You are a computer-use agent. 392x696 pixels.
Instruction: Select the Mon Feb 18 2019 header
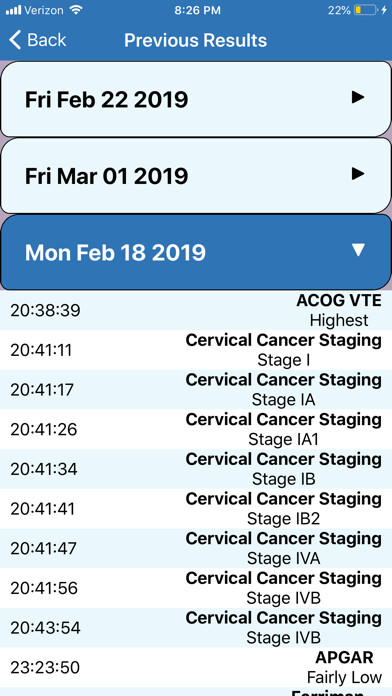[196, 252]
